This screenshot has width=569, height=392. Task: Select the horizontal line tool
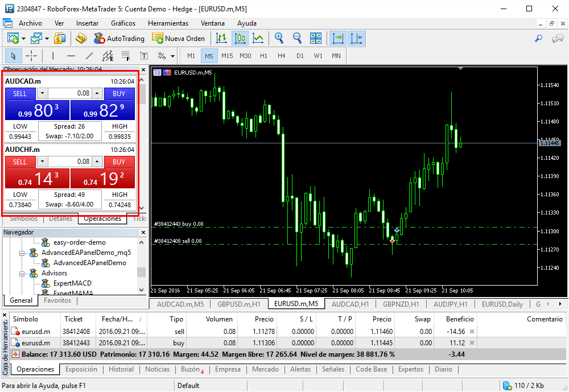tap(71, 56)
